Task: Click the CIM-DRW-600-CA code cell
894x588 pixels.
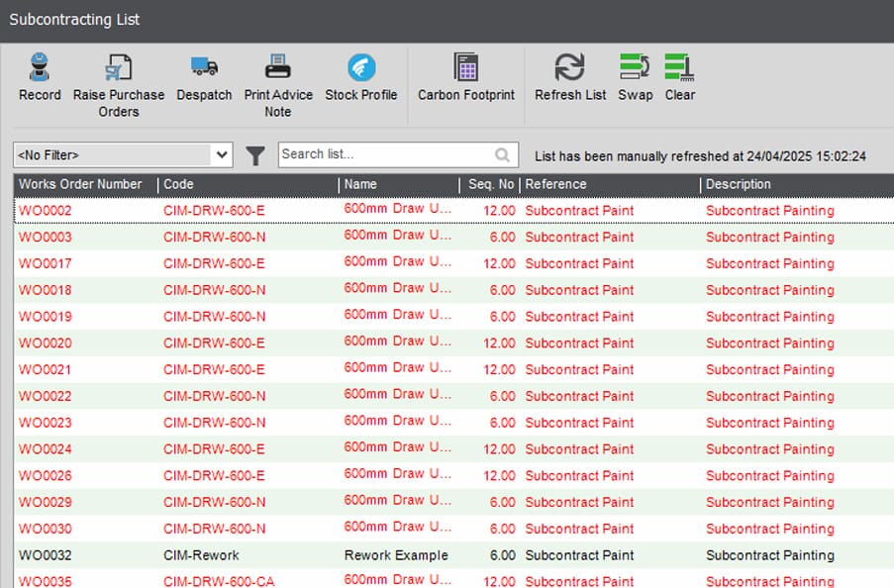Action: click(219, 581)
